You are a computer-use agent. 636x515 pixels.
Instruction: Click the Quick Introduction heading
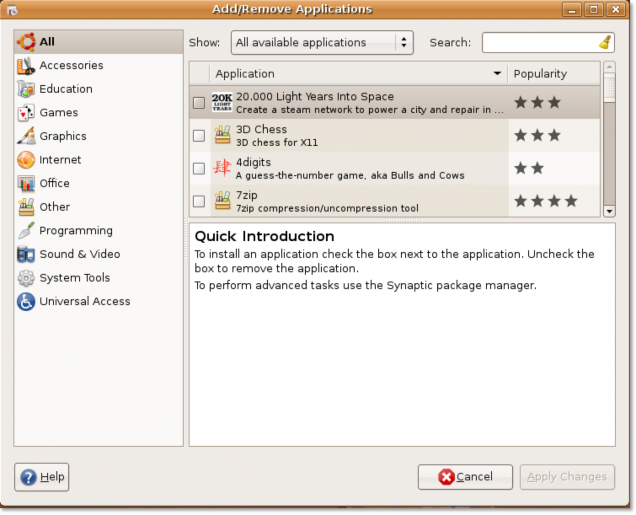point(264,236)
